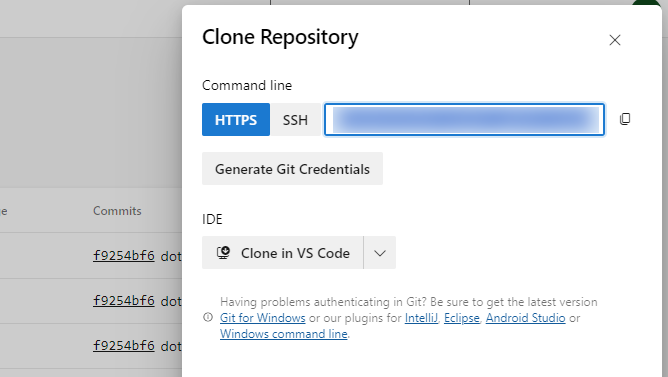Visit the Windows command line link
The width and height of the screenshot is (668, 377).
click(284, 334)
